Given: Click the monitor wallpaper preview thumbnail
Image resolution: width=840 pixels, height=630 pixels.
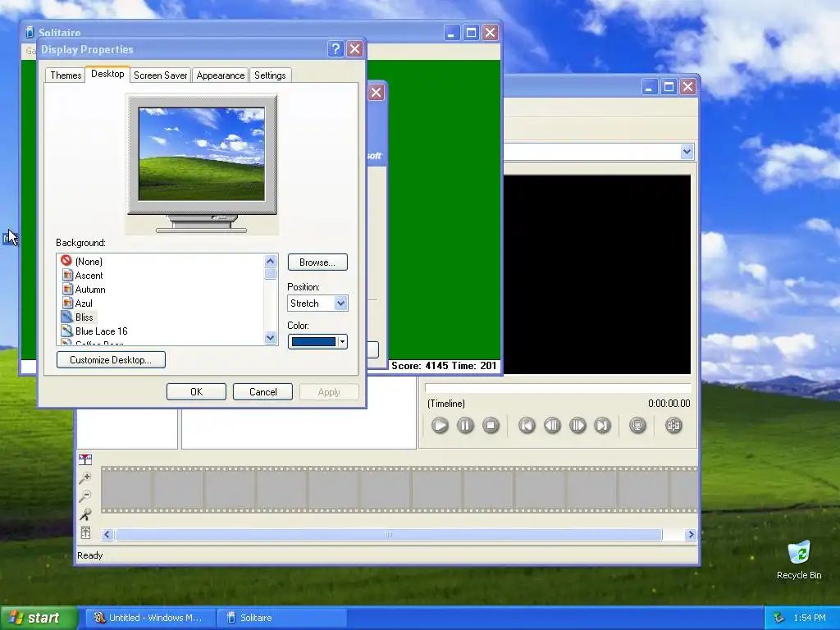Looking at the screenshot, I should pyautogui.click(x=202, y=154).
